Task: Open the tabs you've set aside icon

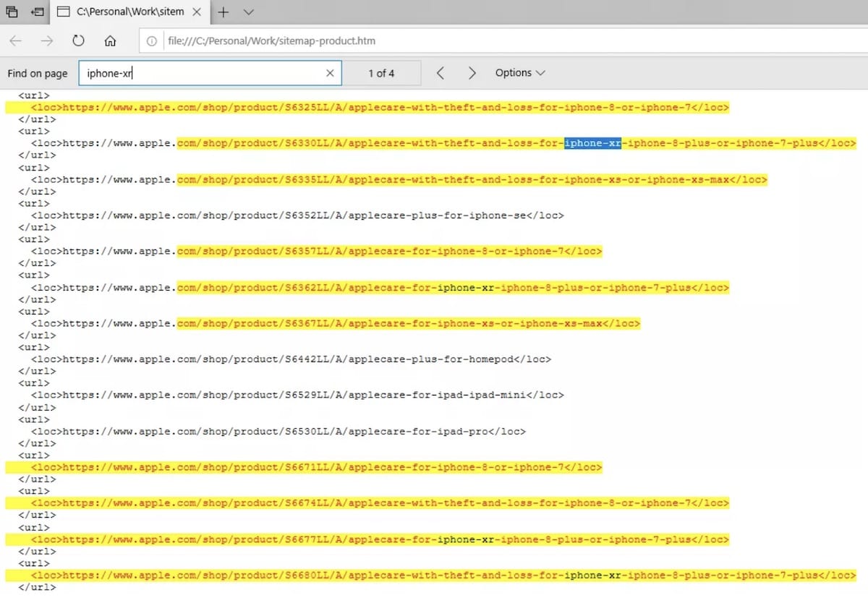Action: point(12,12)
